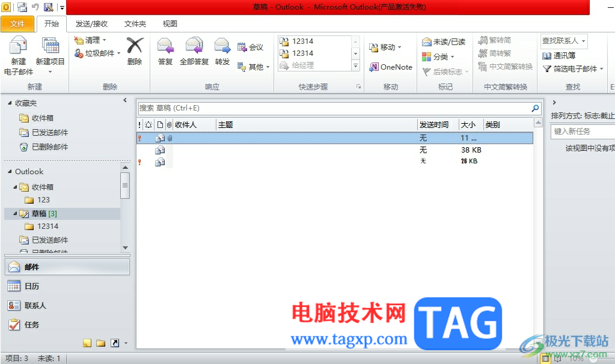Switch to View (视图) tab
The image size is (615, 364).
[x=170, y=24]
